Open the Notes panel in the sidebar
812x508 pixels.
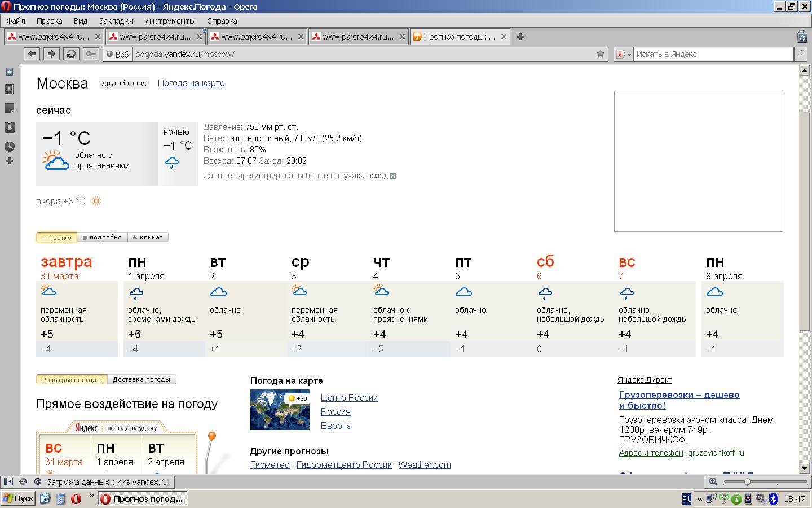point(10,108)
